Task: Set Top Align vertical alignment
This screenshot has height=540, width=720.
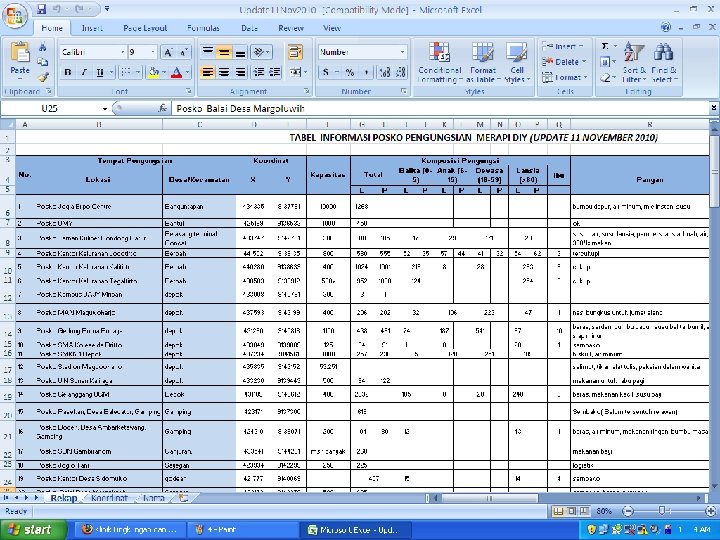Action: (x=208, y=52)
